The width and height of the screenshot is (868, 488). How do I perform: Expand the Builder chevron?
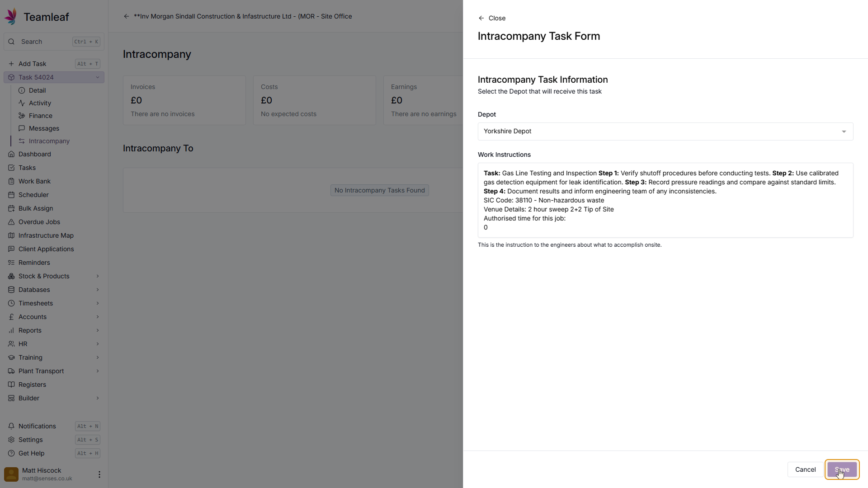[x=98, y=398]
